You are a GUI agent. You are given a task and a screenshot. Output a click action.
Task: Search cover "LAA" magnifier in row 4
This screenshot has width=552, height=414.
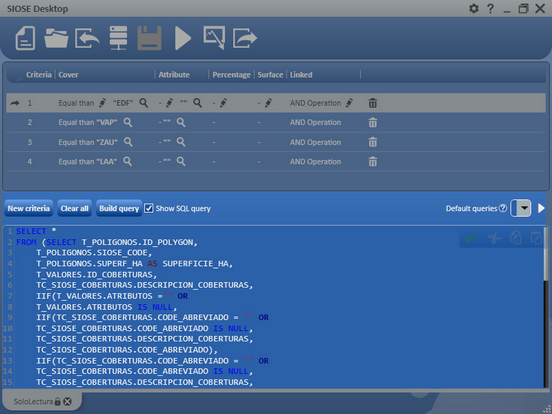tap(128, 162)
